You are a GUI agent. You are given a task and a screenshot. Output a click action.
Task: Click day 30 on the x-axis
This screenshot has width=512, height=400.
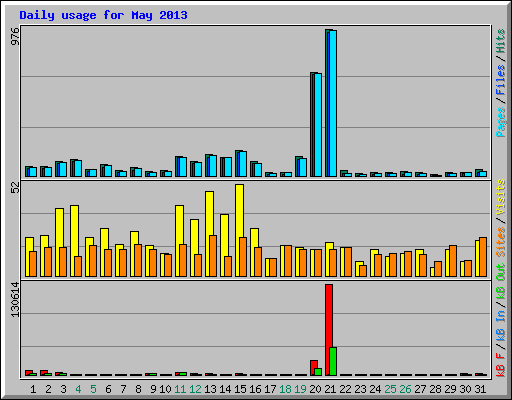(465, 389)
